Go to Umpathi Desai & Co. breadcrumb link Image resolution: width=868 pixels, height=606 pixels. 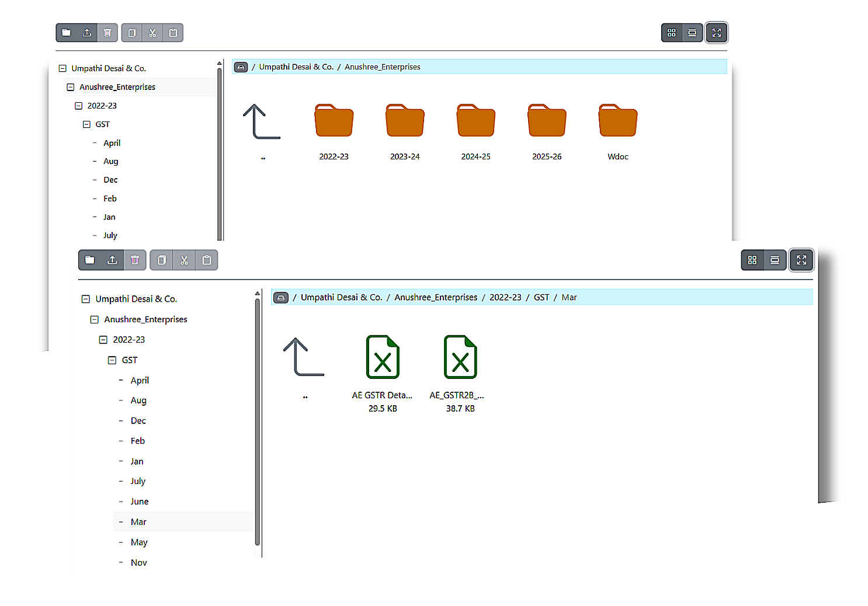point(342,297)
